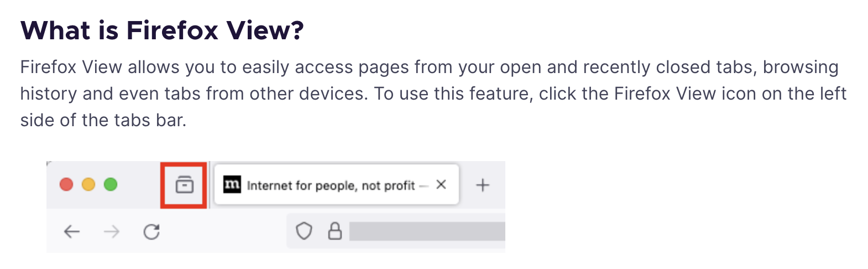This screenshot has width=868, height=269.
Task: Click empty title bar space before Firefox View icon
Action: [139, 184]
